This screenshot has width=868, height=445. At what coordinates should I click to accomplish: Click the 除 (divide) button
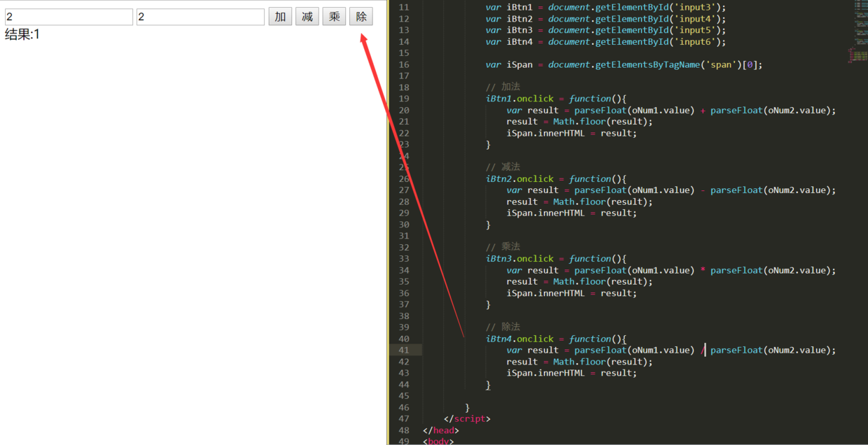(x=361, y=17)
